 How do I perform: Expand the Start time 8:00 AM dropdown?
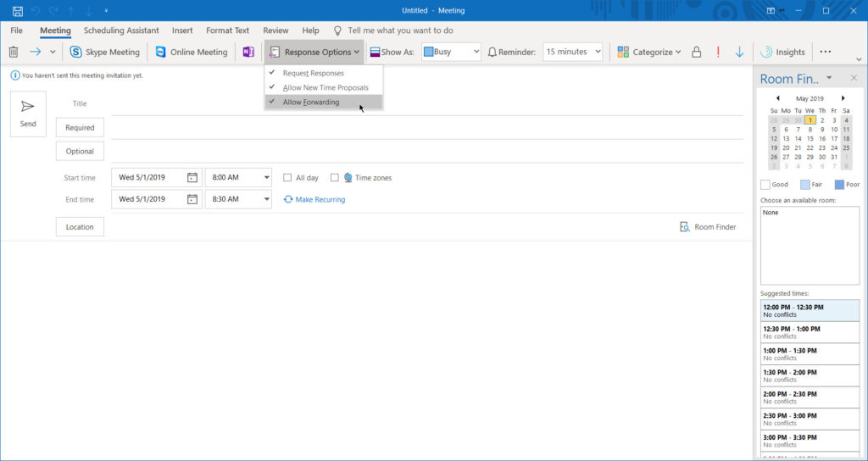pos(266,178)
